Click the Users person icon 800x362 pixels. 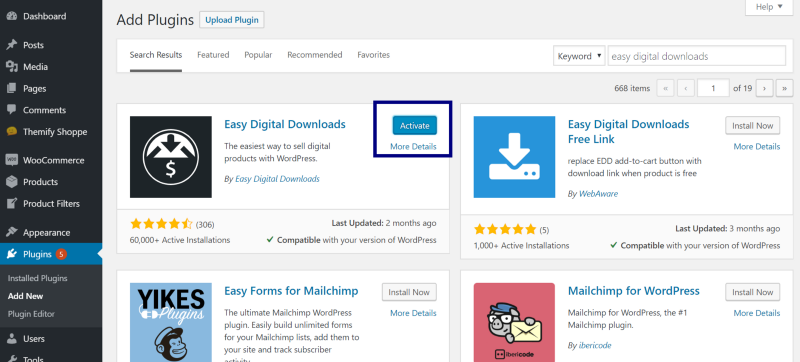12,339
